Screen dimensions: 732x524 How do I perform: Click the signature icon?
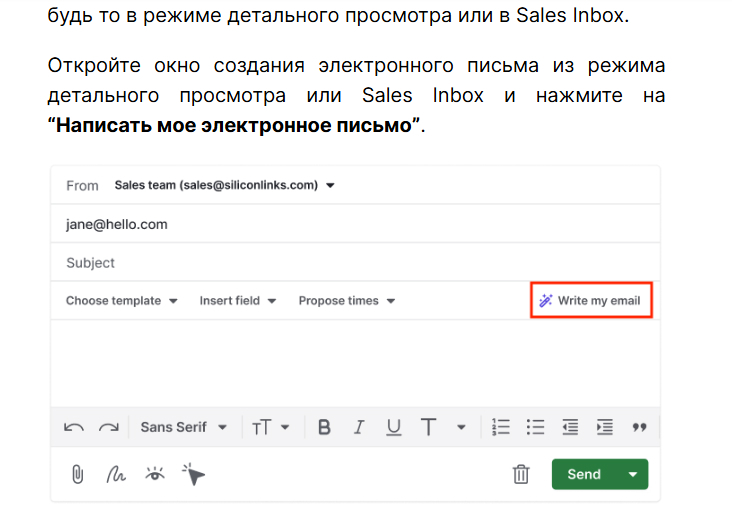(116, 474)
